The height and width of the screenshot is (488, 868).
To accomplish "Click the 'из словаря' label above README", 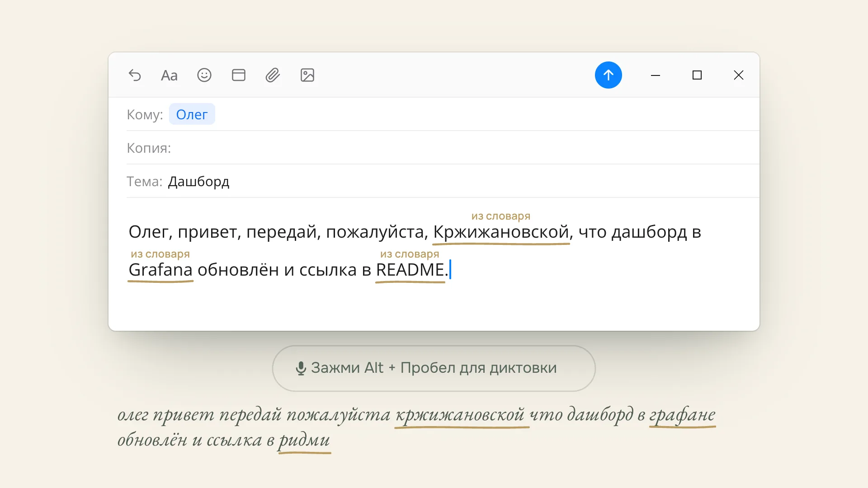I will (x=410, y=254).
